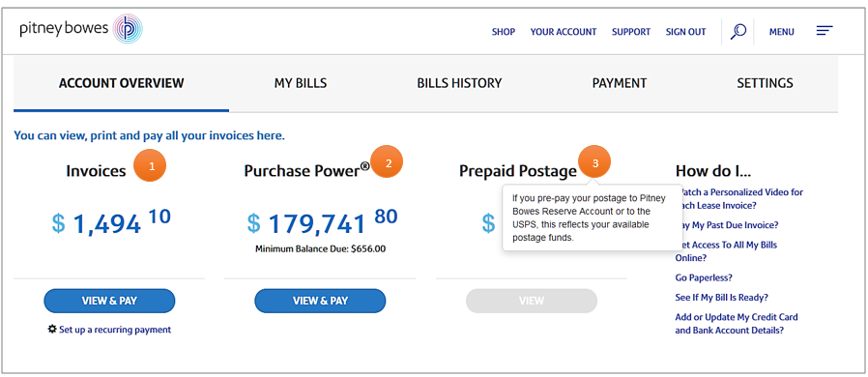
Task: Click the Pitney Bowes logo
Action: (81, 29)
